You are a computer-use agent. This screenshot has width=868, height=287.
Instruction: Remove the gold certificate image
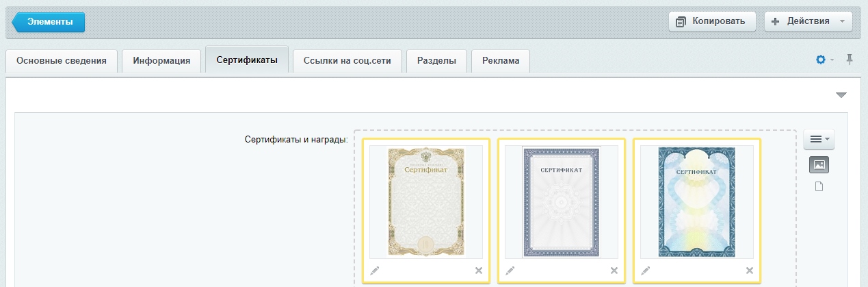click(x=478, y=271)
